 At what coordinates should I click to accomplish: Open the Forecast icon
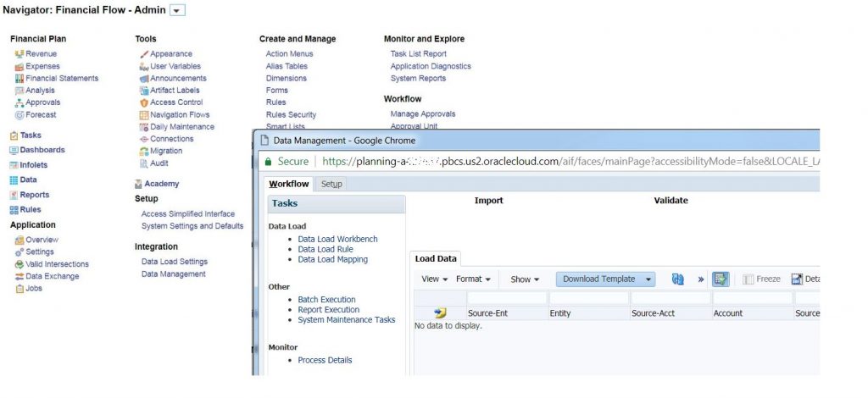[x=19, y=115]
